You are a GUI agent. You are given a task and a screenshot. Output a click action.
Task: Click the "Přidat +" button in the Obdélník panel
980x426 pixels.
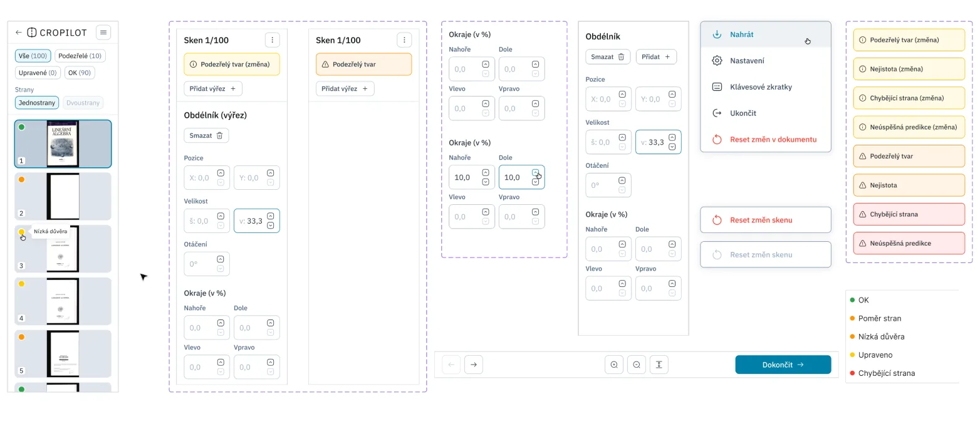coord(656,56)
